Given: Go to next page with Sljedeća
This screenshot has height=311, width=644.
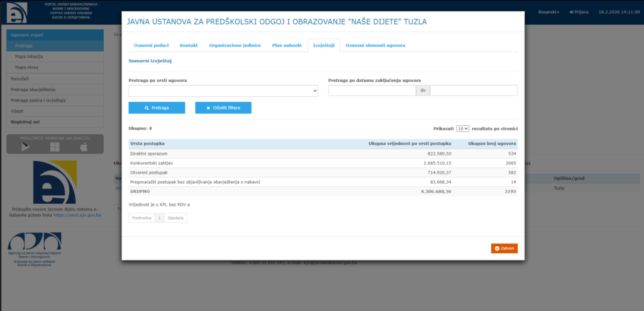Looking at the screenshot, I should pyautogui.click(x=175, y=218).
